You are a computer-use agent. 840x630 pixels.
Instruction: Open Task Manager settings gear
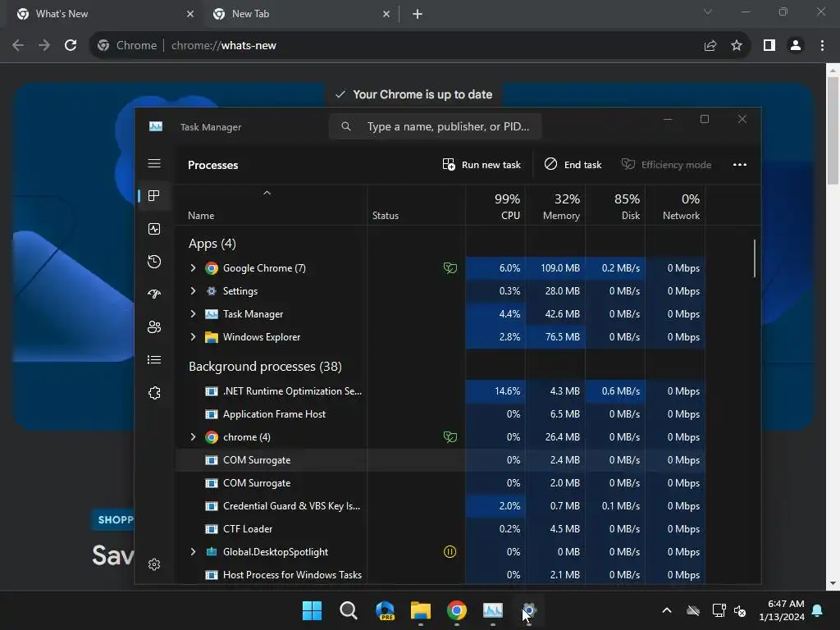(154, 564)
